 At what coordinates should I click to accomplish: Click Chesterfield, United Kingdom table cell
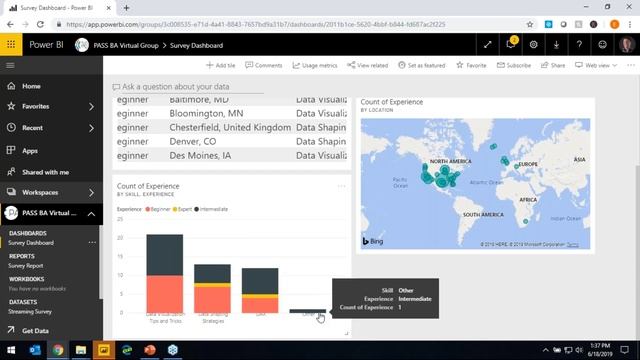(230, 127)
